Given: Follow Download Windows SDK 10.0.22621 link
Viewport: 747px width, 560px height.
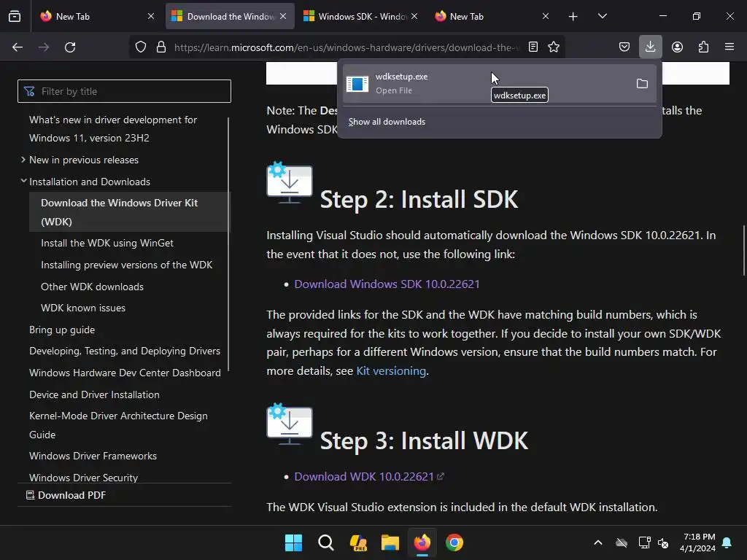Looking at the screenshot, I should 387,284.
